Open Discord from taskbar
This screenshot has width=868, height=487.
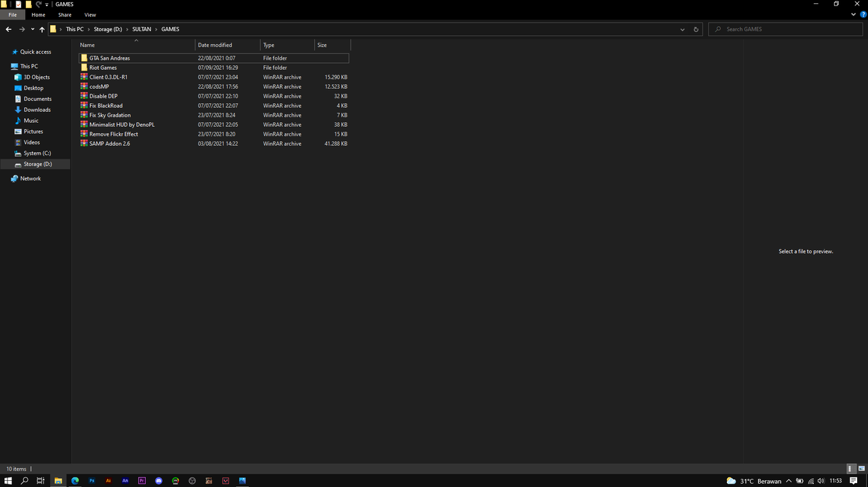click(x=159, y=481)
